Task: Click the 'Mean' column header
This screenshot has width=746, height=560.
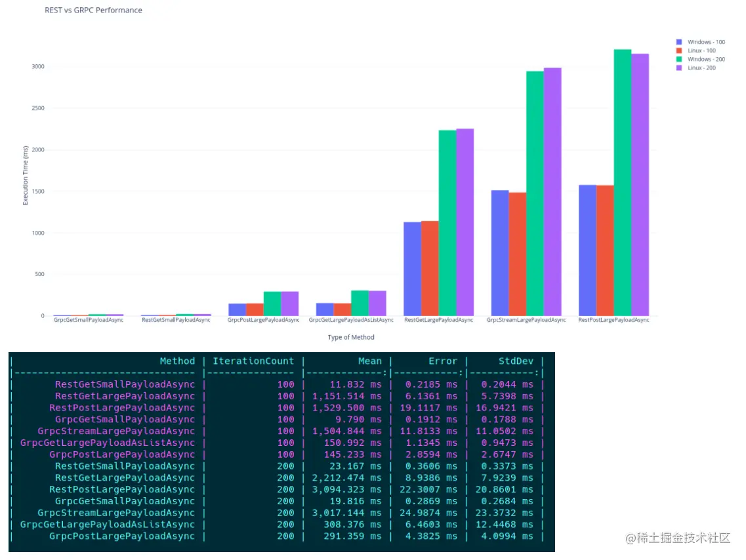Action: coord(369,361)
